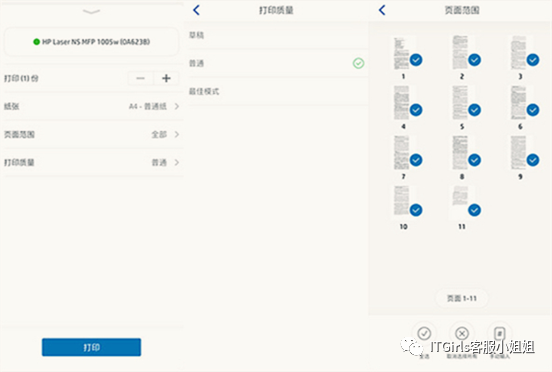Choose the 普通 normal quality option
Screen dimensions: 552x372
[277, 63]
